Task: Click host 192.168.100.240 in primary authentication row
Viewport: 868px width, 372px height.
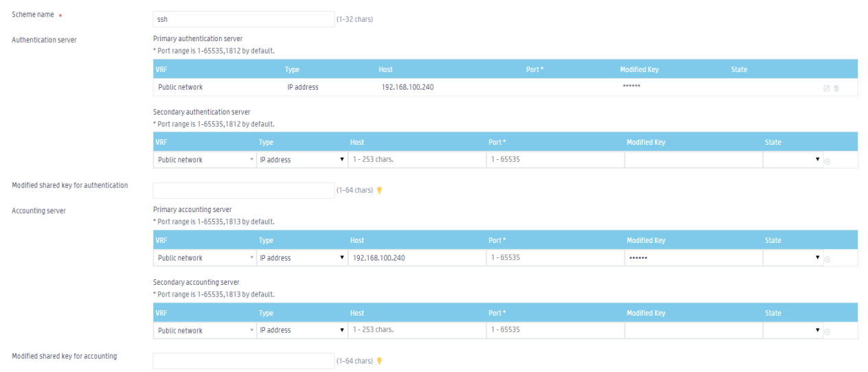Action: click(407, 87)
